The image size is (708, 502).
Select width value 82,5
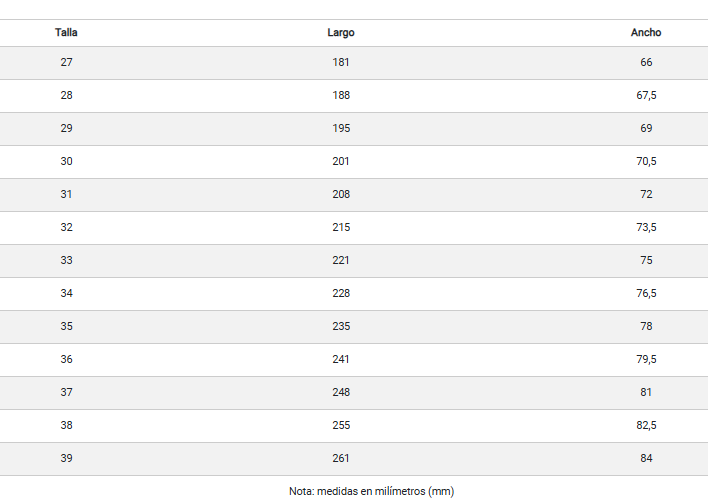pos(646,425)
